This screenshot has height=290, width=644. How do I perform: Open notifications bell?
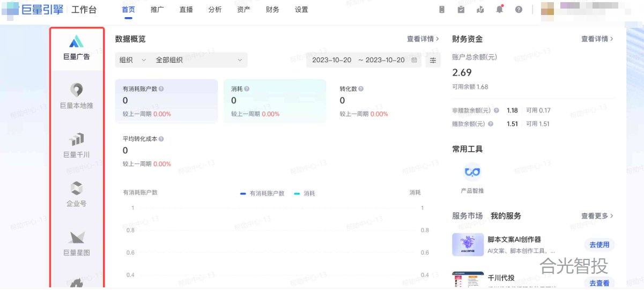(499, 10)
